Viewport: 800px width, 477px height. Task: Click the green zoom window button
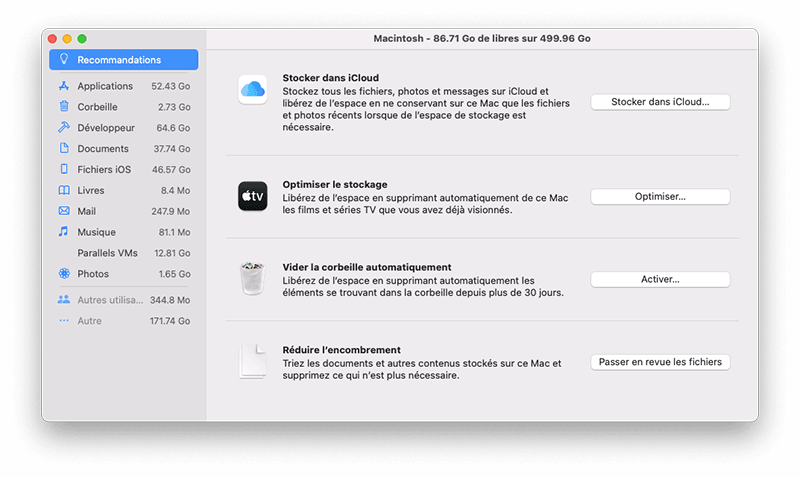(x=82, y=38)
